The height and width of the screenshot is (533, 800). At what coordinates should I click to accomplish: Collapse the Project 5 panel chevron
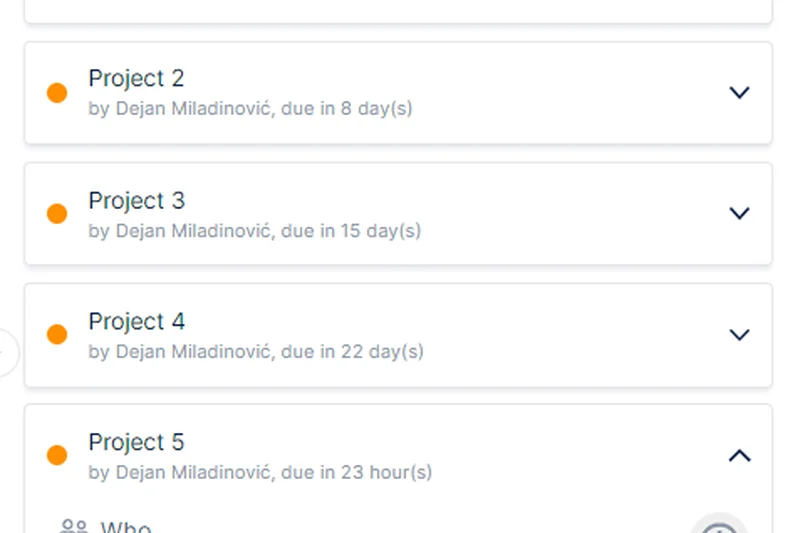[739, 456]
